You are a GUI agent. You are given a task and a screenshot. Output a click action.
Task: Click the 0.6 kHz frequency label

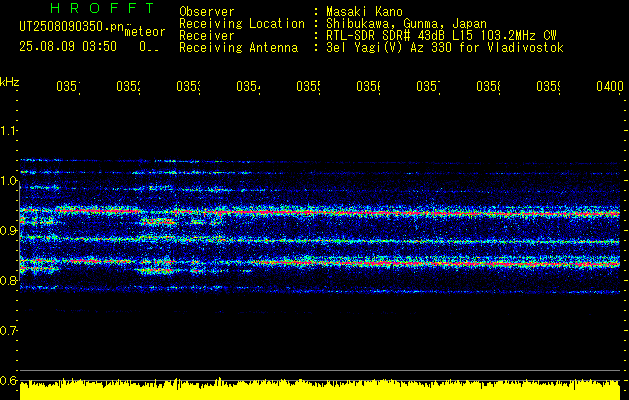coord(8,380)
